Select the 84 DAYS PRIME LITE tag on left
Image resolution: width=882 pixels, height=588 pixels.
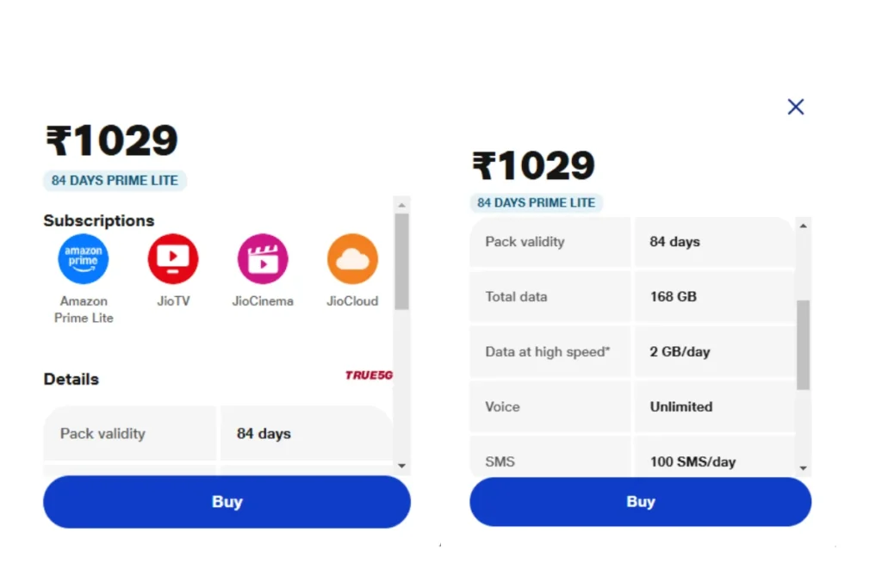[115, 181]
